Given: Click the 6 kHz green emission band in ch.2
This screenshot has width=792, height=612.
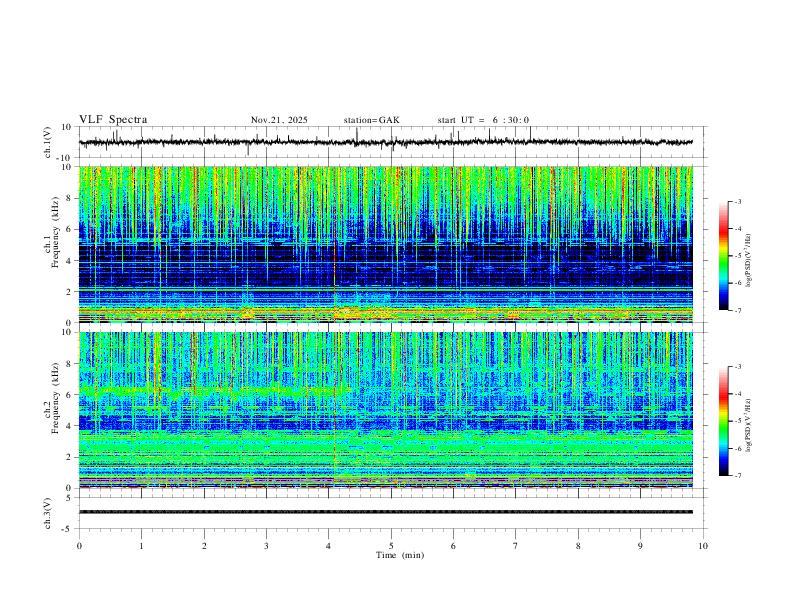Looking at the screenshot, I should coord(215,390).
